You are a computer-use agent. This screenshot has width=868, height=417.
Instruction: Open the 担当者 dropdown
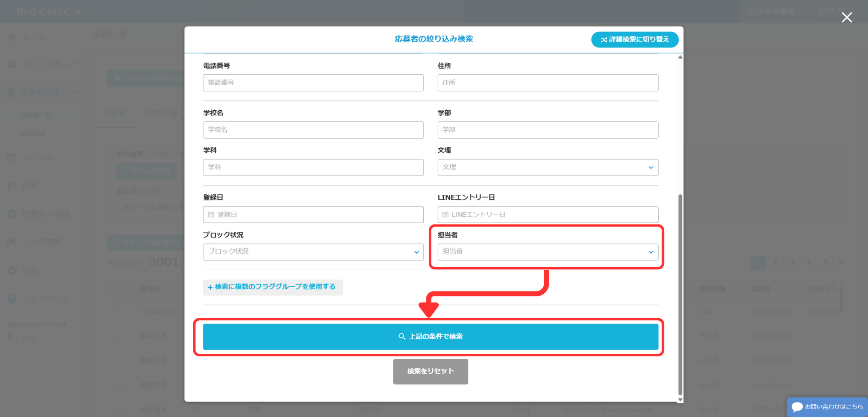pyautogui.click(x=548, y=252)
